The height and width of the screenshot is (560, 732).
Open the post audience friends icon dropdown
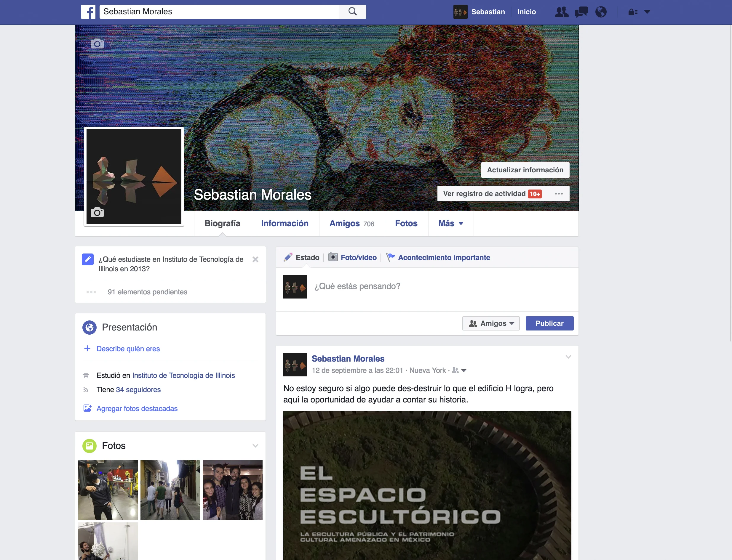(x=459, y=370)
